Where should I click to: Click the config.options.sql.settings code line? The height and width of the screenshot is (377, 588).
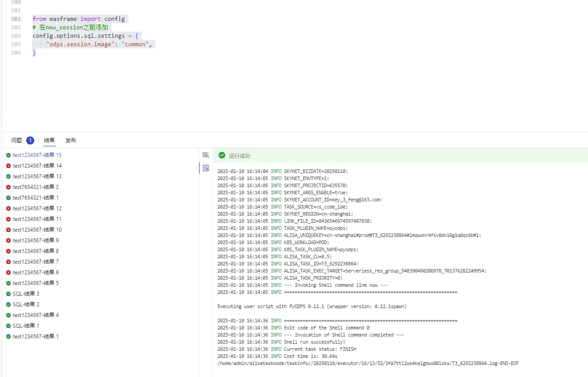coord(85,36)
